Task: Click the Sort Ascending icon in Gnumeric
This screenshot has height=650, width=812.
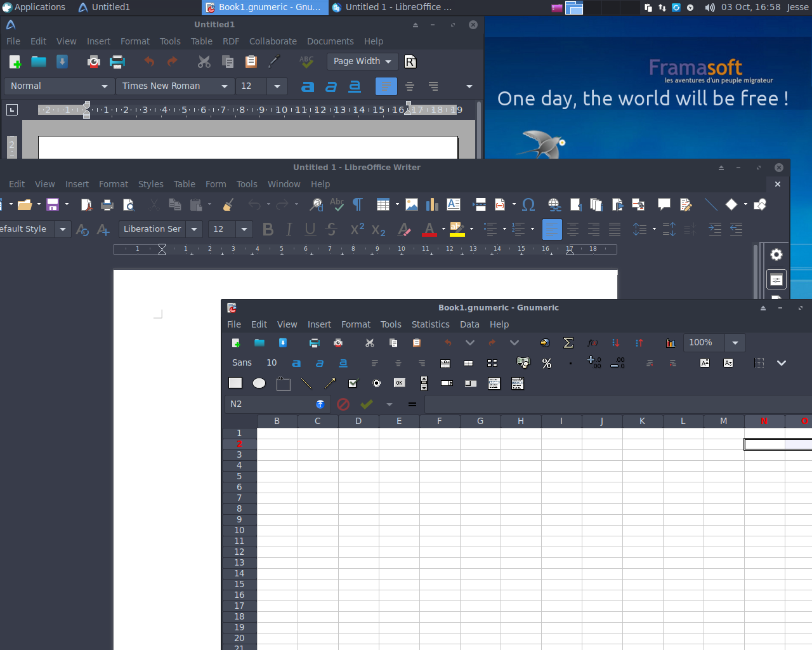Action: pos(615,343)
